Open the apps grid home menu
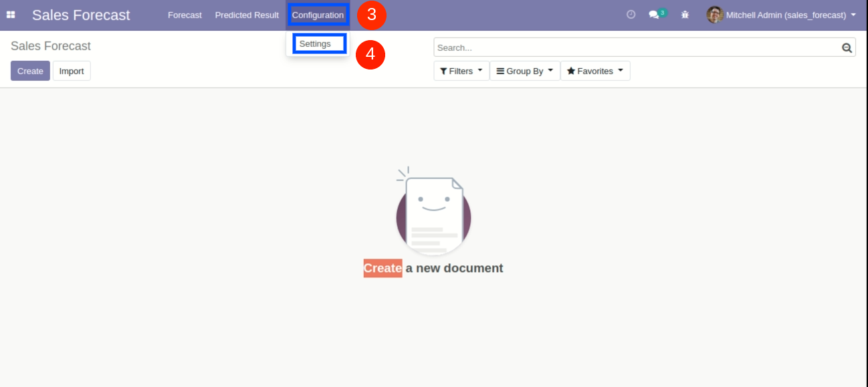Screen dimensions: 868x387 [x=11, y=15]
